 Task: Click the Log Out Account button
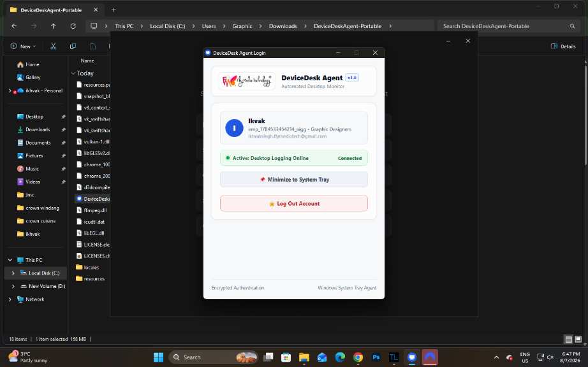[293, 203]
